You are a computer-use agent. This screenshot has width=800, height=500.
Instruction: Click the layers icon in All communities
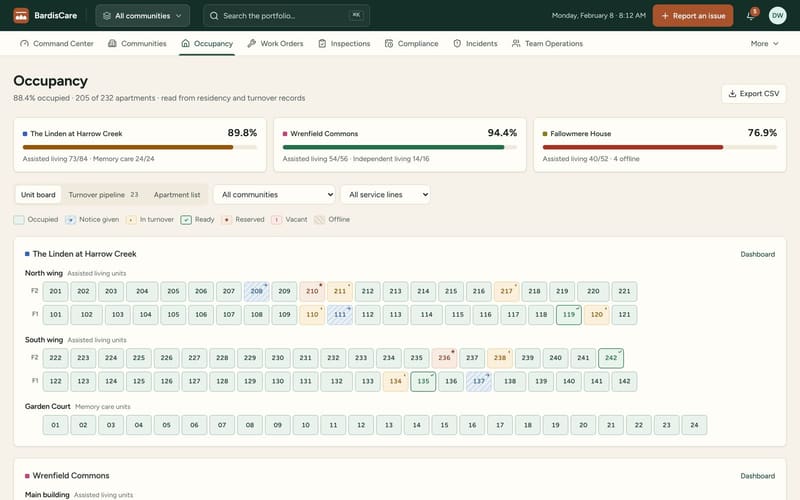point(107,16)
